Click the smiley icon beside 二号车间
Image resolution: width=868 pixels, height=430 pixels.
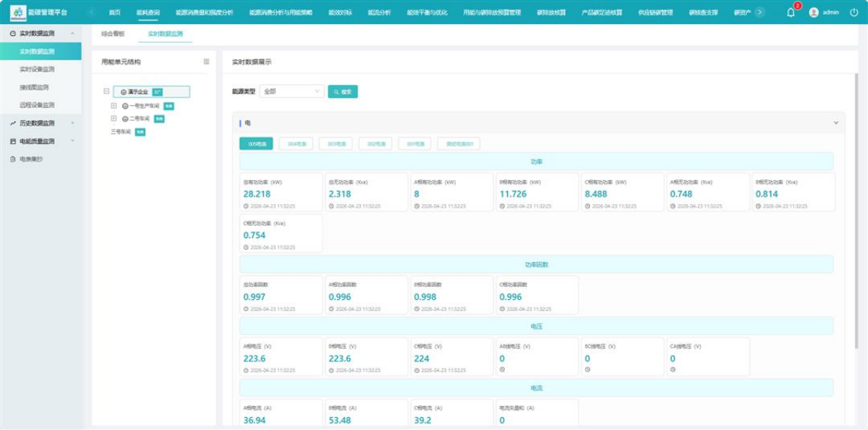click(125, 118)
